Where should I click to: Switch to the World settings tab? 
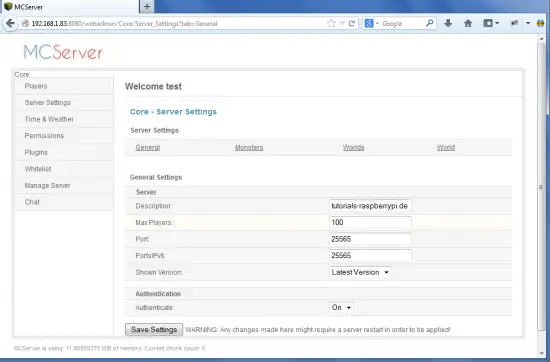pos(445,147)
